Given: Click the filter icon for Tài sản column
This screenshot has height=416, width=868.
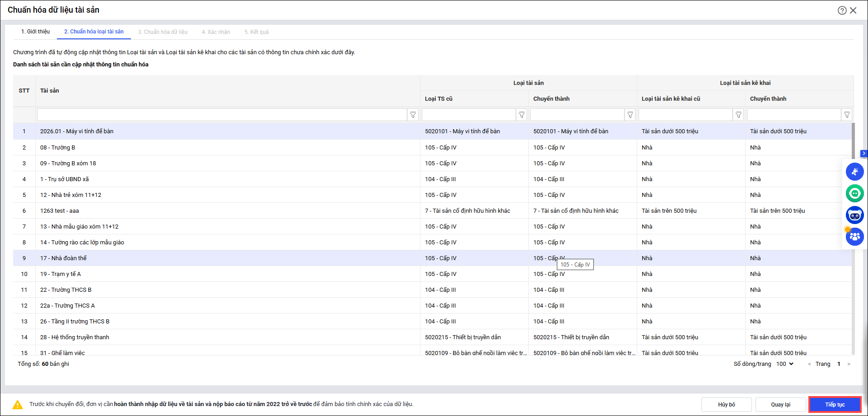Looking at the screenshot, I should coord(413,115).
